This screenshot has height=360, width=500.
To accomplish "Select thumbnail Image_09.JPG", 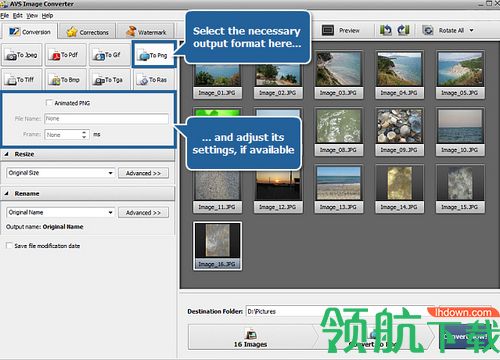I will pyautogui.click(x=399, y=132).
